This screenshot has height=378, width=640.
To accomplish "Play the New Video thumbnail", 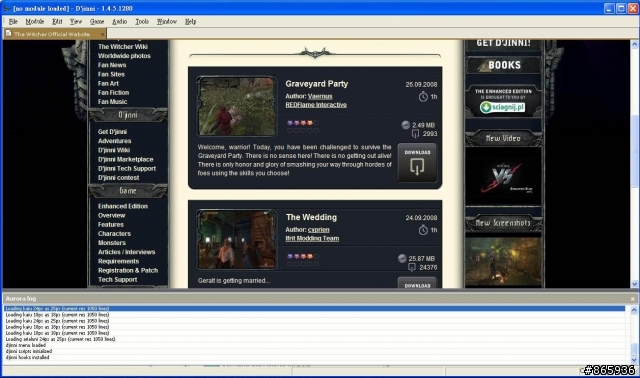I will [x=503, y=176].
